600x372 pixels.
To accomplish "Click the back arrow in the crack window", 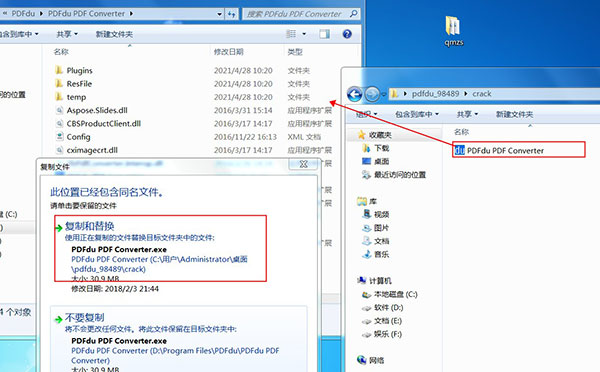I will coord(354,94).
